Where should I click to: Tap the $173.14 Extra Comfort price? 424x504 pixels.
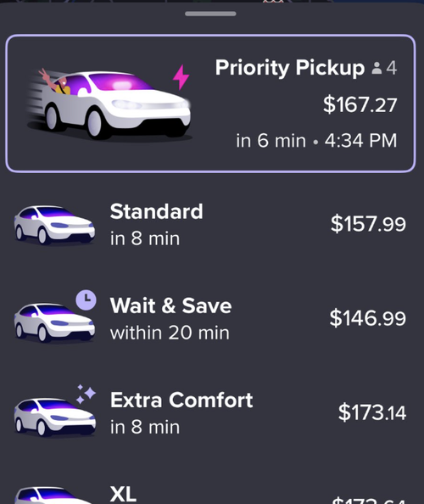372,412
